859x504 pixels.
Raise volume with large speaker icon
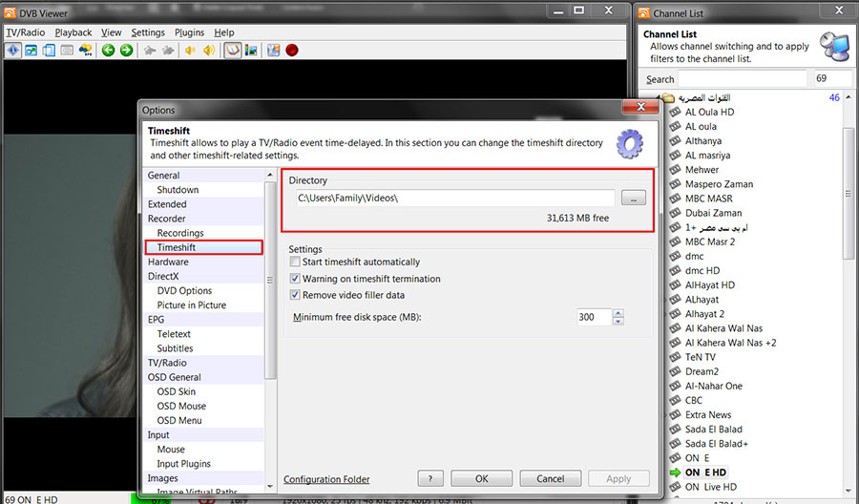tap(209, 51)
